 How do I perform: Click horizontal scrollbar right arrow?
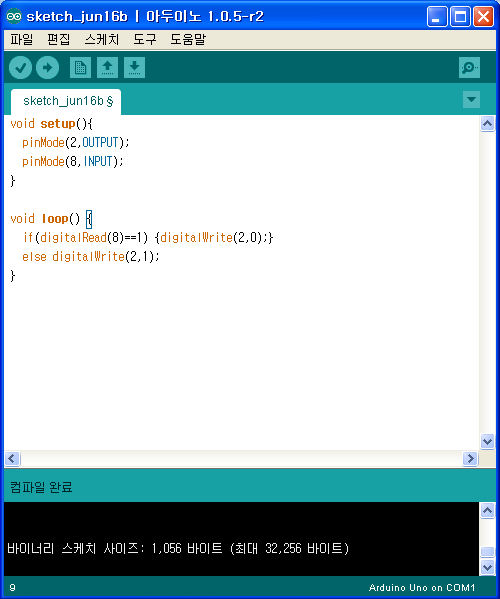click(470, 458)
